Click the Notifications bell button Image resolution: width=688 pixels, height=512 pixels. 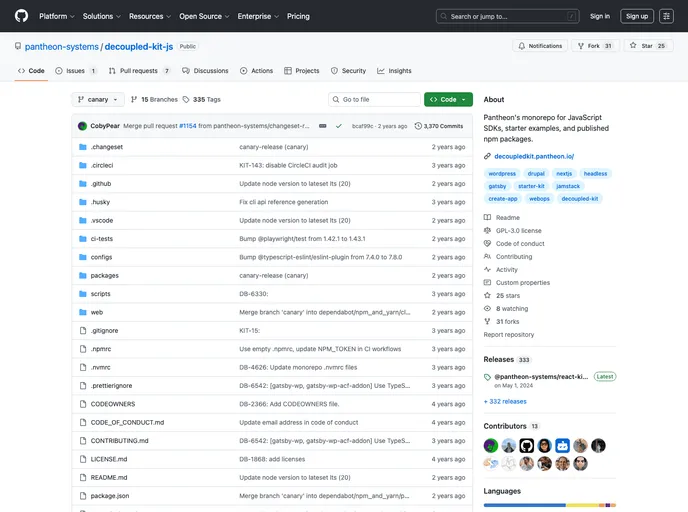(x=539, y=46)
